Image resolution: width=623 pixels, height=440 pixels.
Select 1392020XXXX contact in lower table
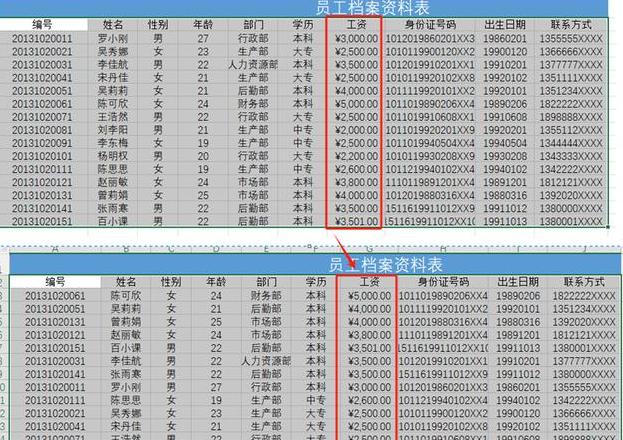pos(584,322)
